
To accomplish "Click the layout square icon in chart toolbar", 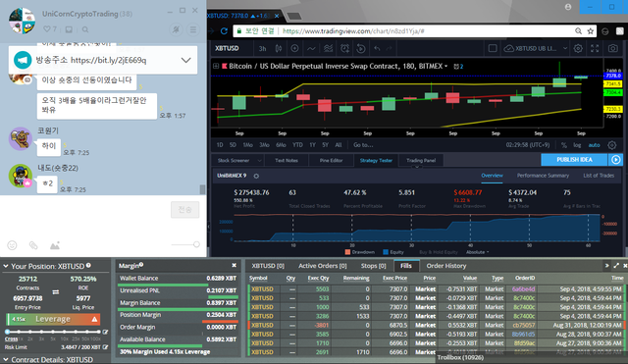I will tap(493, 48).
